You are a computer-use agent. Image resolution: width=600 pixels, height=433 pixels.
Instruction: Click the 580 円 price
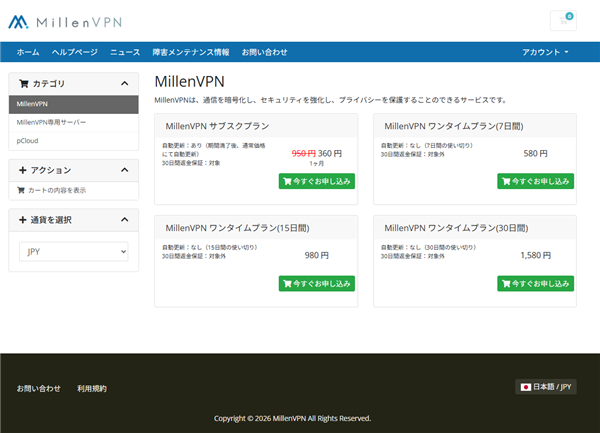[535, 153]
